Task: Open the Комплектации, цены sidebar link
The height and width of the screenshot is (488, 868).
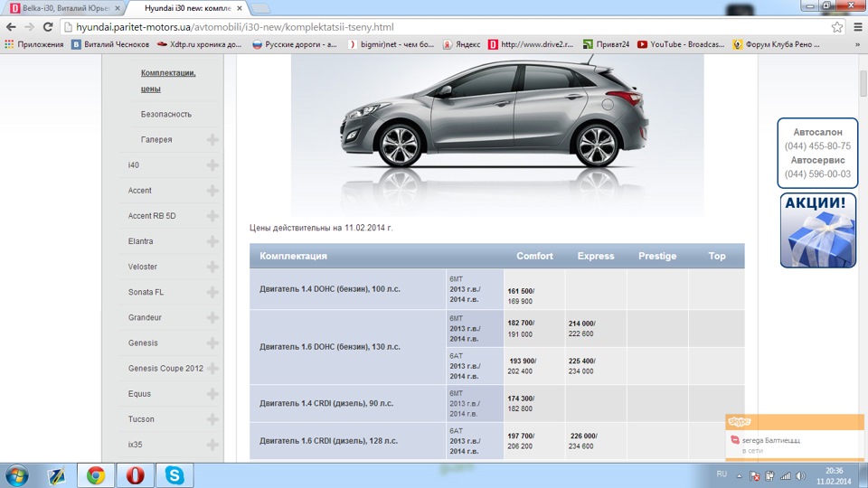Action: (168, 80)
